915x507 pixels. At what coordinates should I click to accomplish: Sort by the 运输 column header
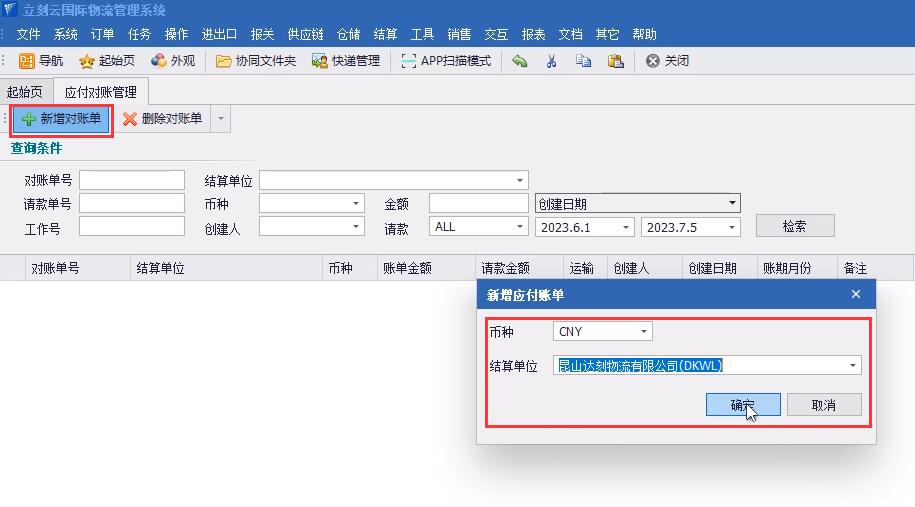pyautogui.click(x=585, y=268)
